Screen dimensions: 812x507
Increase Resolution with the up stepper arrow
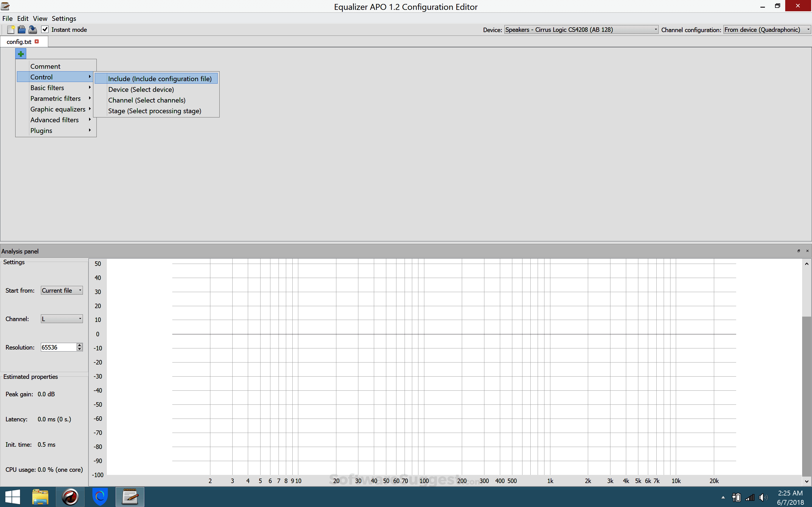pos(80,345)
